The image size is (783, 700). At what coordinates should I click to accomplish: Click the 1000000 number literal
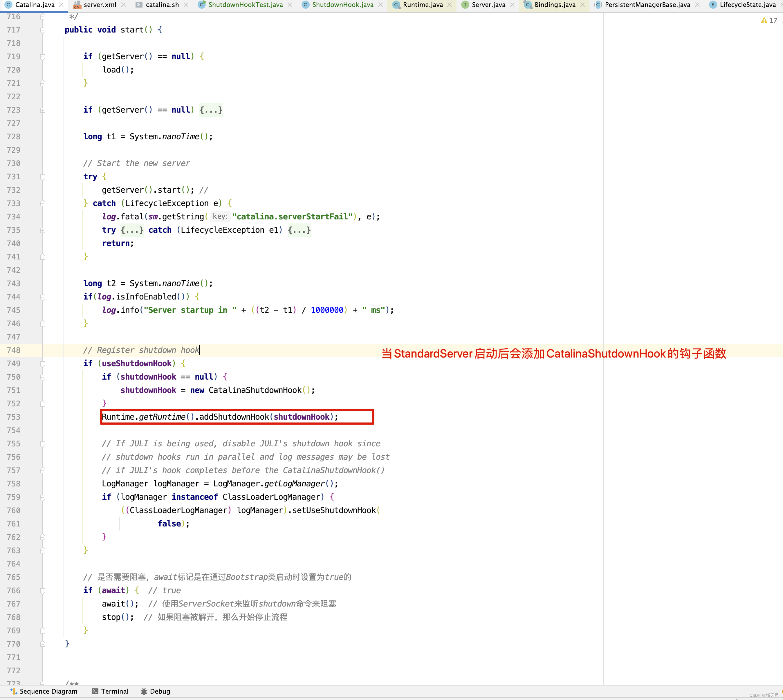click(x=327, y=310)
